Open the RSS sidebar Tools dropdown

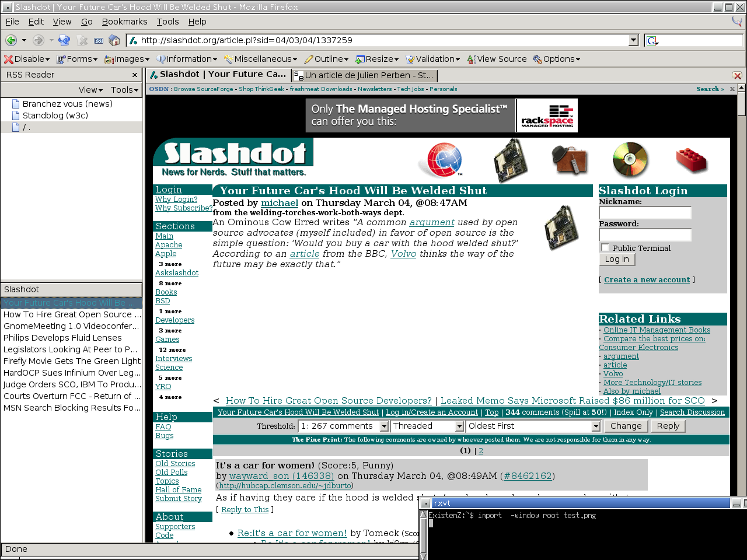124,90
